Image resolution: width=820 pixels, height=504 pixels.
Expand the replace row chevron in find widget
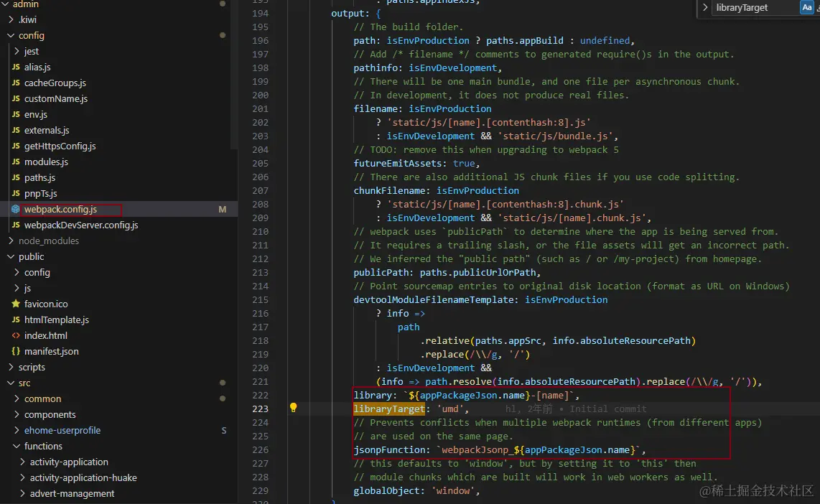[x=705, y=7]
